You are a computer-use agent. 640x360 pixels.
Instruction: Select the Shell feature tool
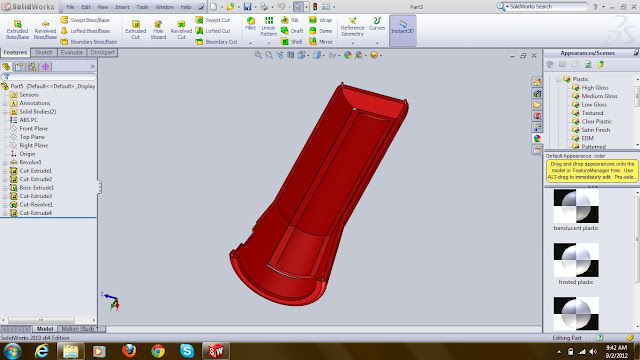pyautogui.click(x=292, y=42)
